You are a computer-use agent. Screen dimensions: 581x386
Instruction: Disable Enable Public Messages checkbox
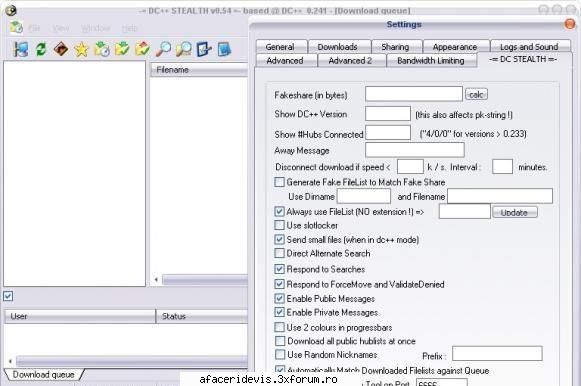[x=279, y=298]
